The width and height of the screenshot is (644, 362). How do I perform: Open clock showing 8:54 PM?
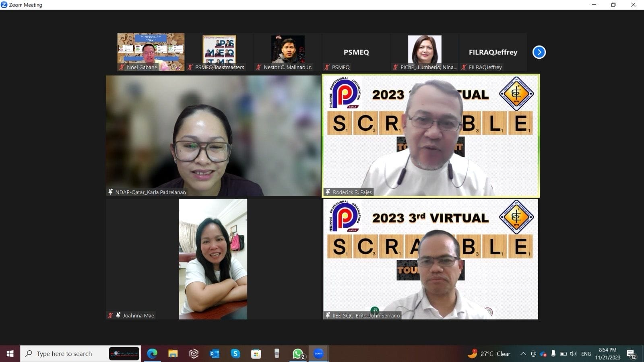pyautogui.click(x=608, y=354)
